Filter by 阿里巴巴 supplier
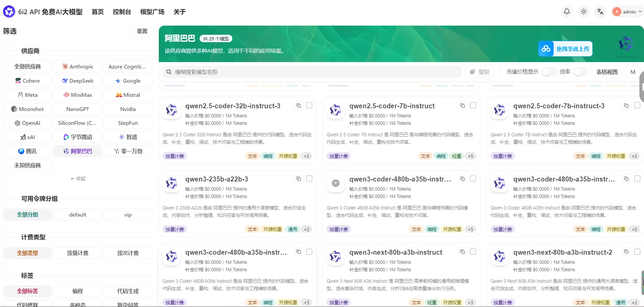The width and height of the screenshot is (644, 307). (x=78, y=151)
